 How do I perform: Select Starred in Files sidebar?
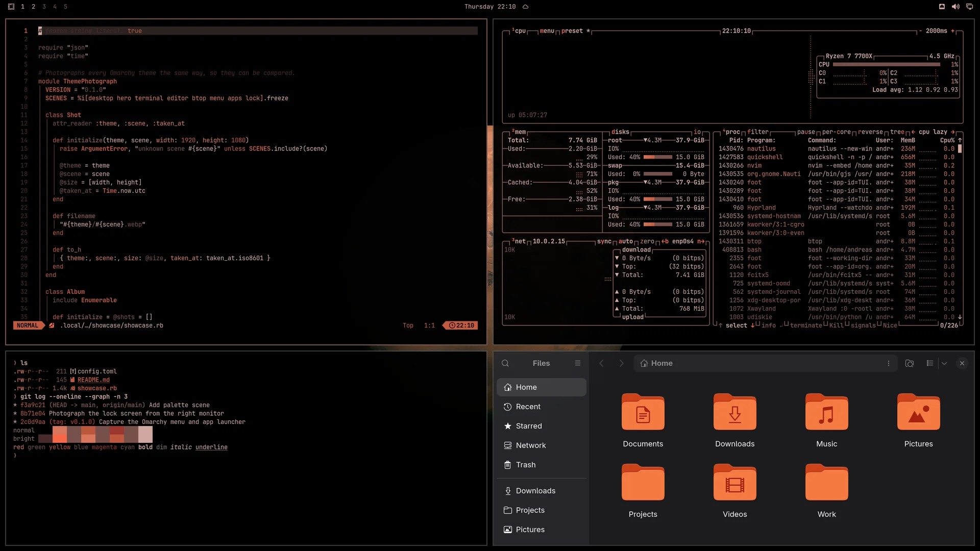click(x=541, y=426)
